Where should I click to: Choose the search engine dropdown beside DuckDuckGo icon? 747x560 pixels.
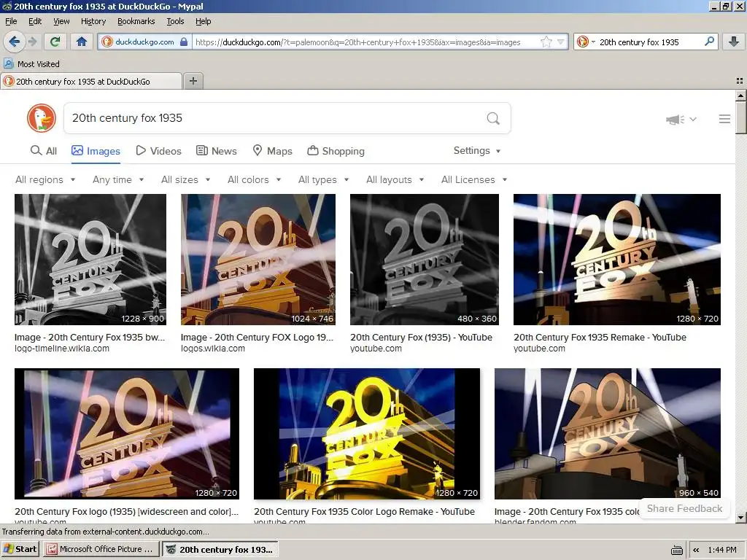[594, 42]
